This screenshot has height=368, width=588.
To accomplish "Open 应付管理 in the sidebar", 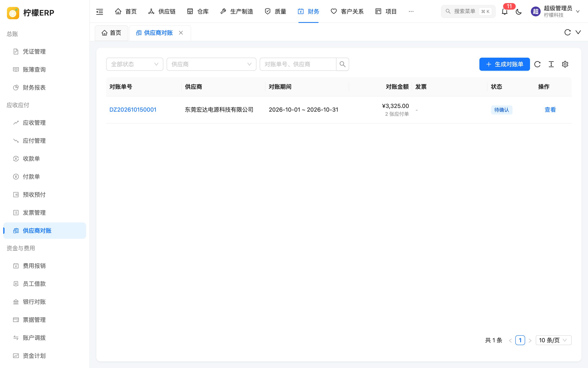I will (x=45, y=141).
